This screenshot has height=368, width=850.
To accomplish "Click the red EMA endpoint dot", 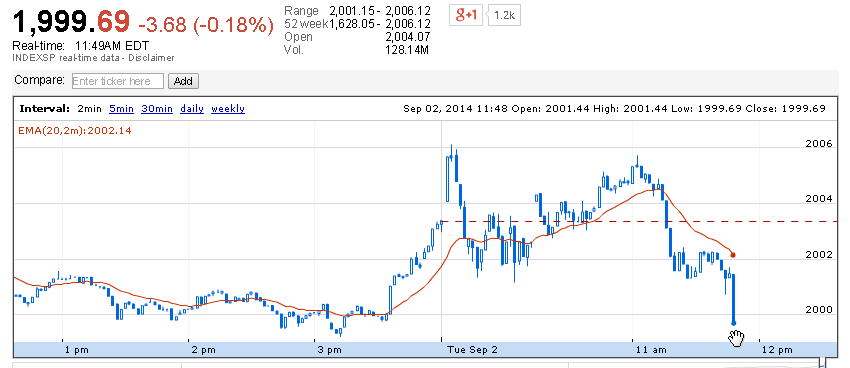I will tap(733, 255).
